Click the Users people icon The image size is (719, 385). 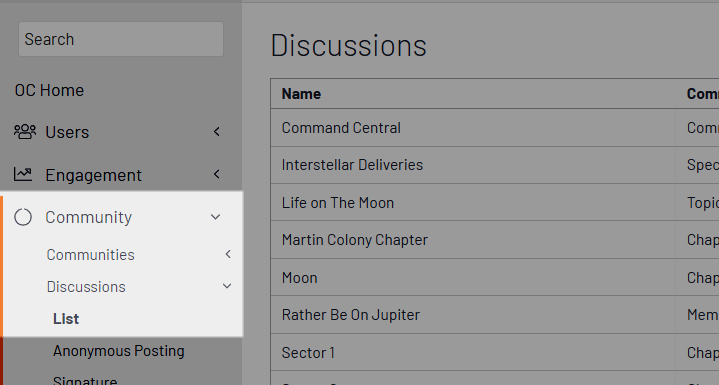[25, 132]
